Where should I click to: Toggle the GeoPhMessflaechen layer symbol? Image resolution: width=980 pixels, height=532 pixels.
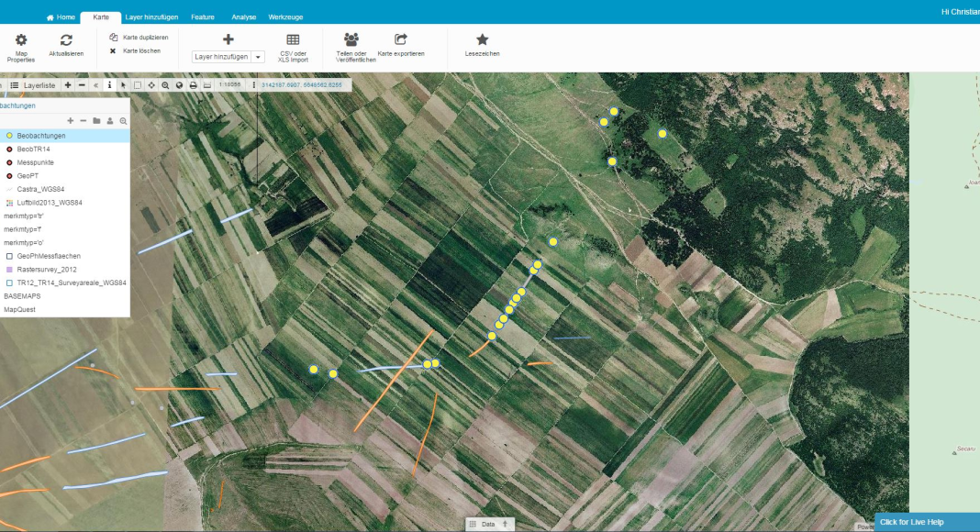[9, 256]
